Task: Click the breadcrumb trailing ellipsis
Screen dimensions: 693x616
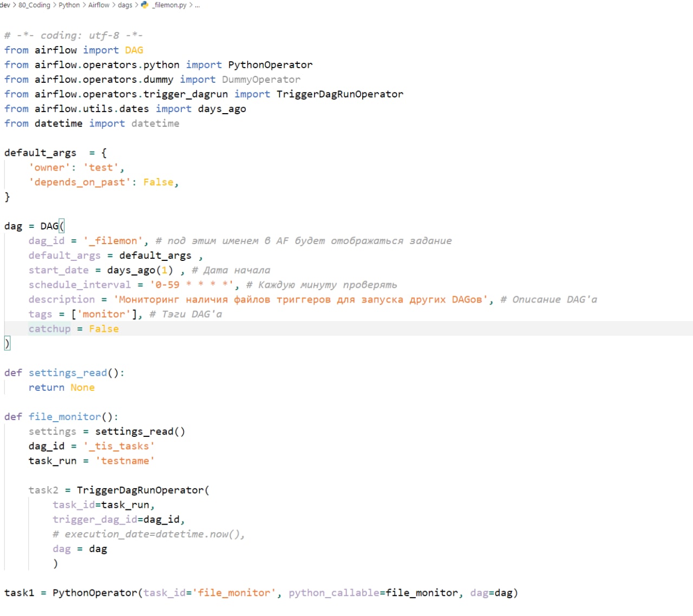Action: tap(198, 5)
